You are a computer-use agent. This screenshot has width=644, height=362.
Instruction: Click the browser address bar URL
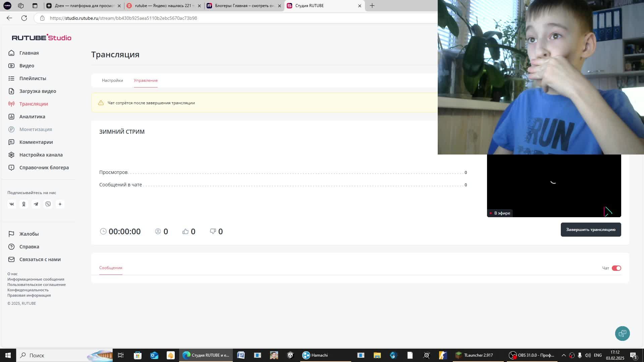click(x=123, y=18)
